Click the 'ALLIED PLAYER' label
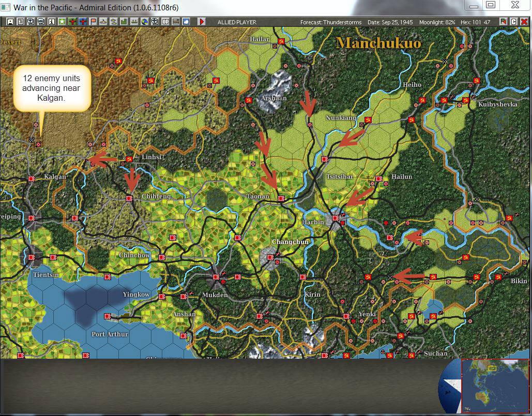 (237, 22)
